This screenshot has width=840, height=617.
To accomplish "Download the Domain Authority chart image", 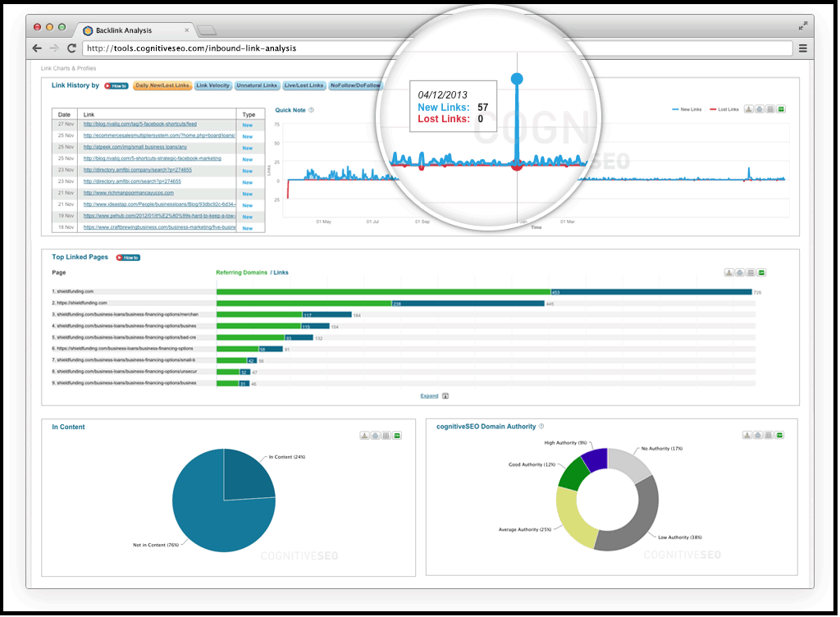I will click(746, 434).
